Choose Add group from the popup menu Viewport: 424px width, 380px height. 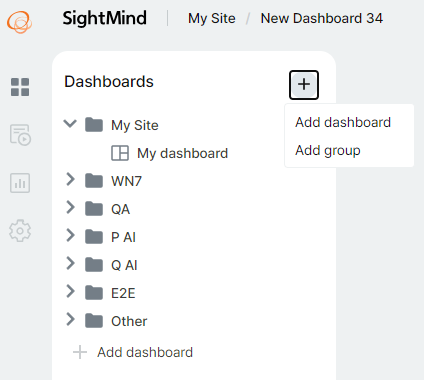(328, 151)
